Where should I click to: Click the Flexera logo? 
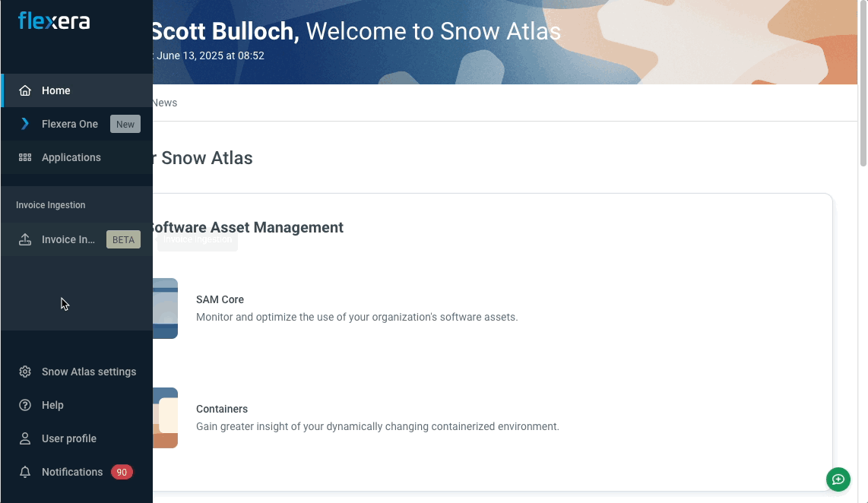[54, 21]
